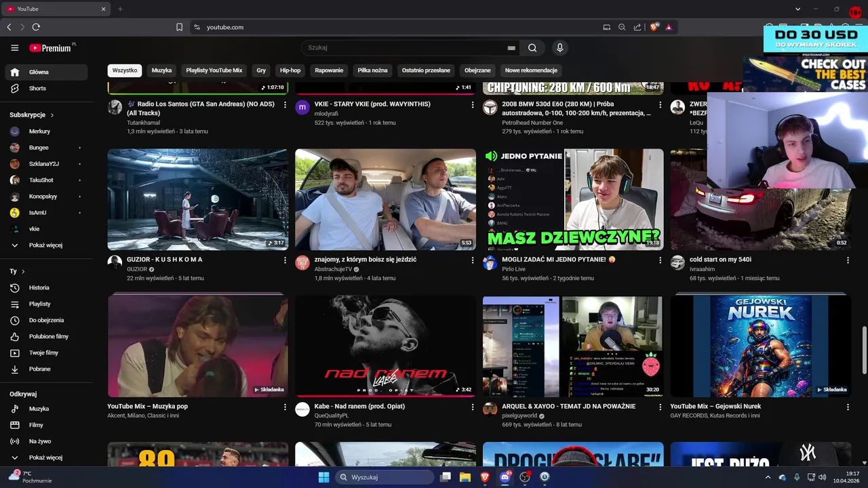Play the Kabe Nad ranem thumbnail
868x488 pixels.
click(385, 346)
